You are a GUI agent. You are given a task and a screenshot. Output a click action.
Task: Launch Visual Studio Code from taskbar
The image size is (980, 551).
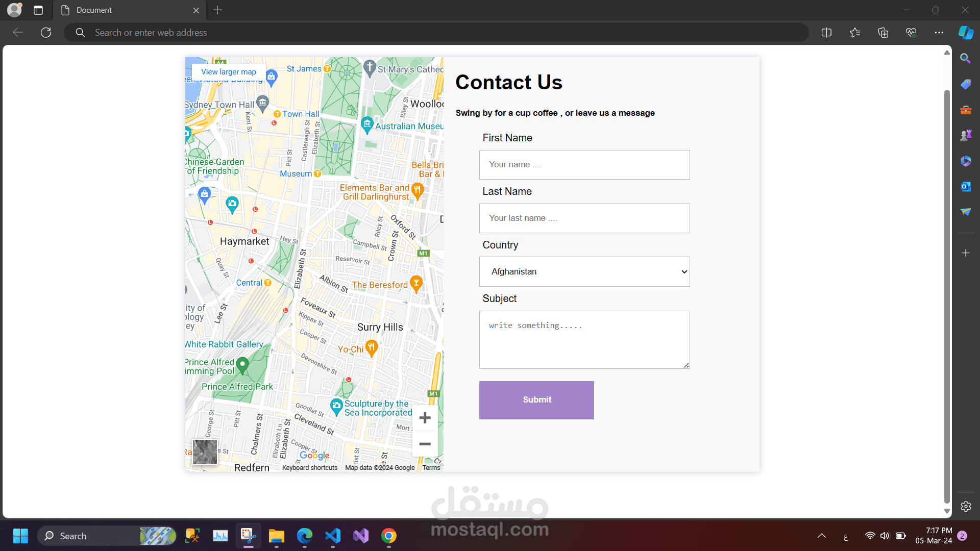[x=333, y=536]
